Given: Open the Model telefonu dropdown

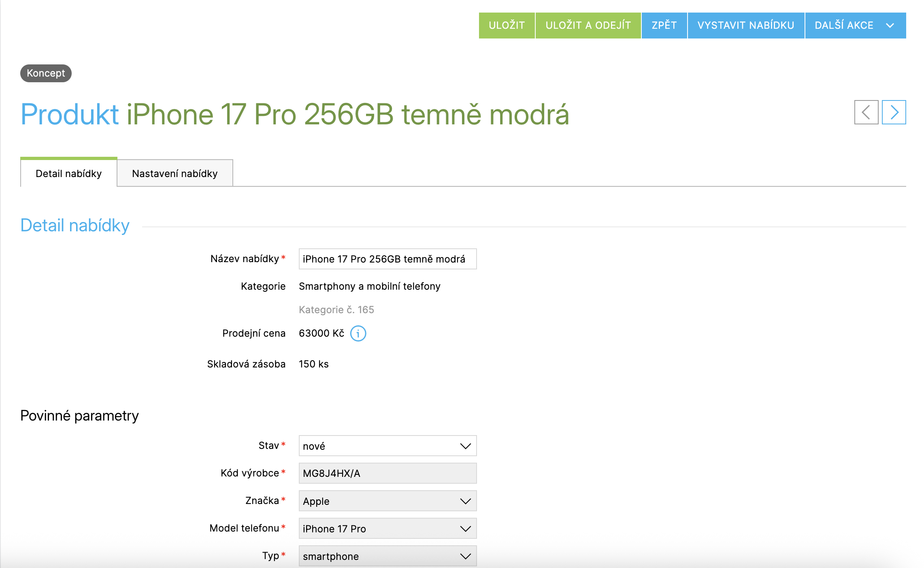Looking at the screenshot, I should tap(387, 528).
